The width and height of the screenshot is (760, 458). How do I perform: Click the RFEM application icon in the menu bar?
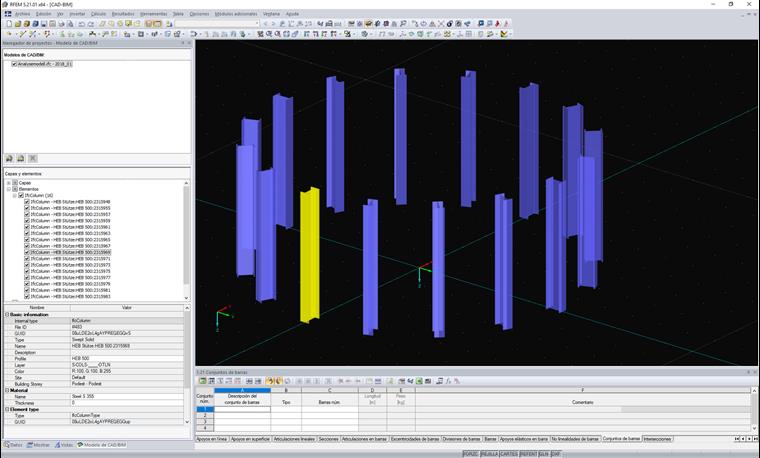(x=8, y=14)
